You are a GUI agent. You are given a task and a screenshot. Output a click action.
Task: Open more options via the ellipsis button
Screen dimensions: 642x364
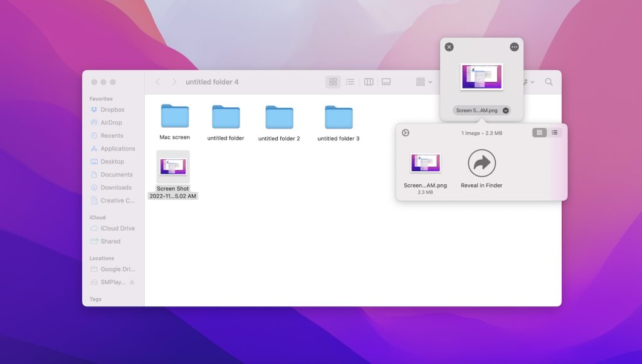point(513,46)
